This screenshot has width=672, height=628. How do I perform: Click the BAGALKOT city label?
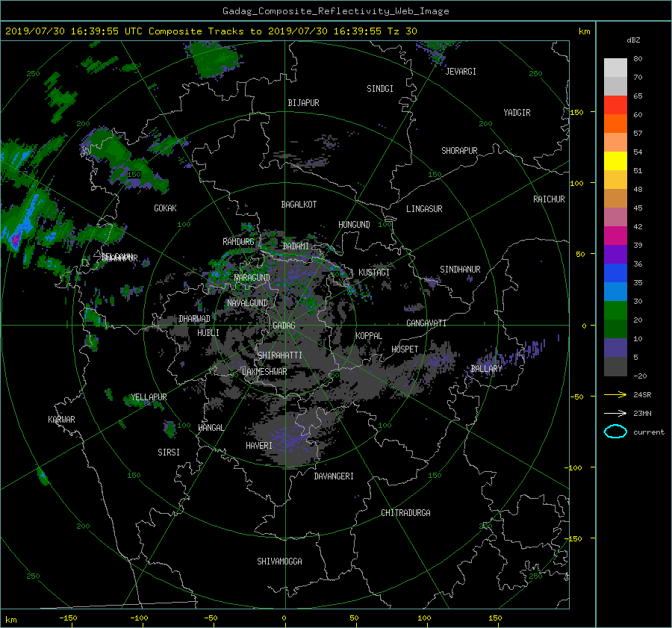click(299, 205)
